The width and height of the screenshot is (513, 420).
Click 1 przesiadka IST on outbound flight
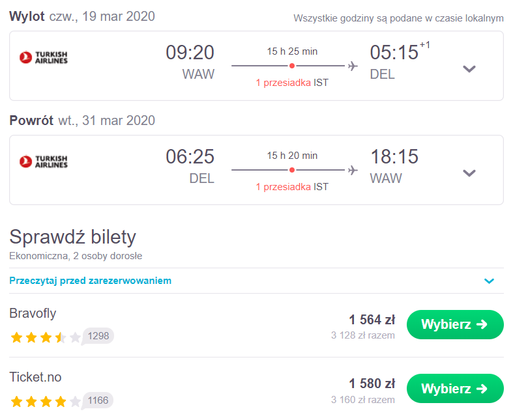(292, 83)
